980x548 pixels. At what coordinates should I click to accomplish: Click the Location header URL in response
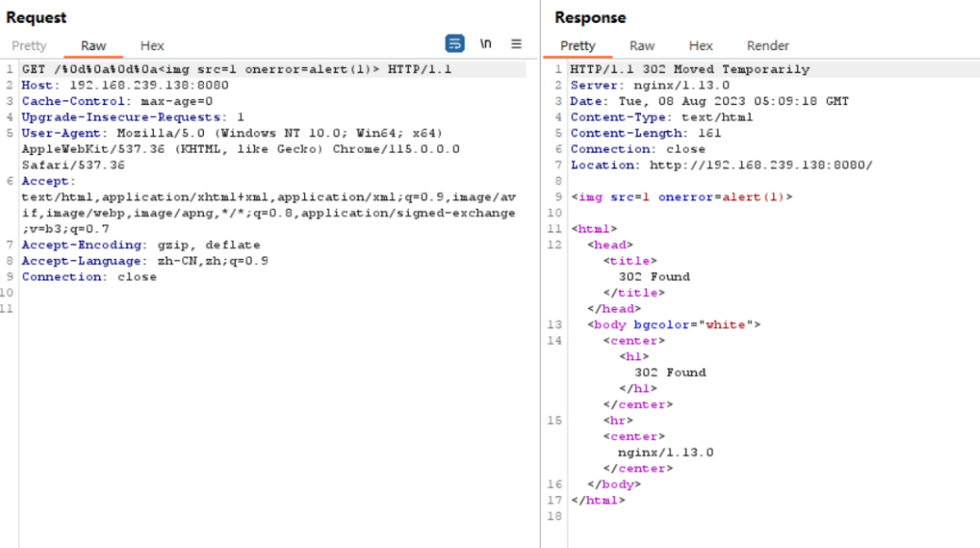coord(761,165)
